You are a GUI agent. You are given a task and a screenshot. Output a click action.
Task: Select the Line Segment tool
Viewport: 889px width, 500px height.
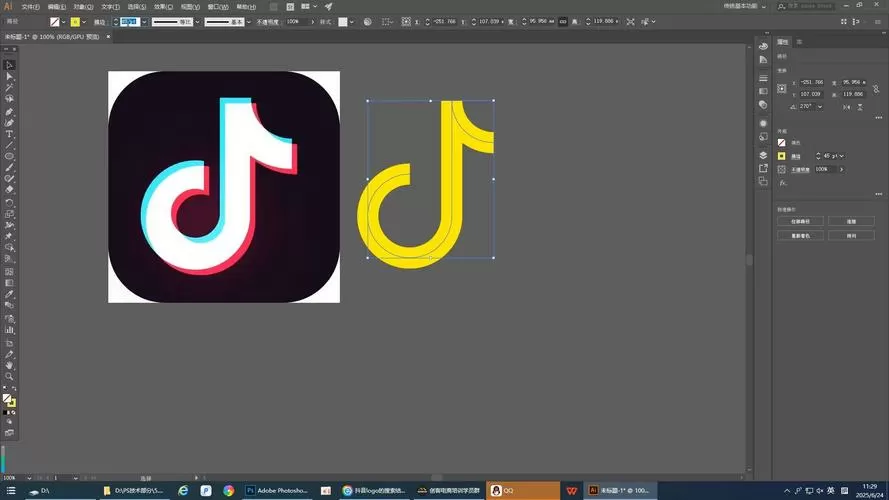[9, 146]
